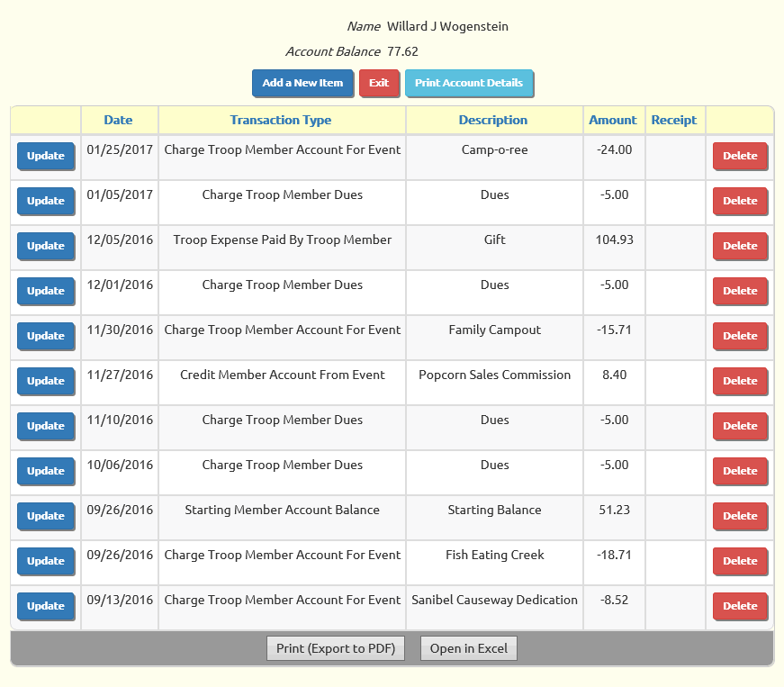Click the date 09/13/2016
The height and width of the screenshot is (687, 784).
pyautogui.click(x=120, y=600)
